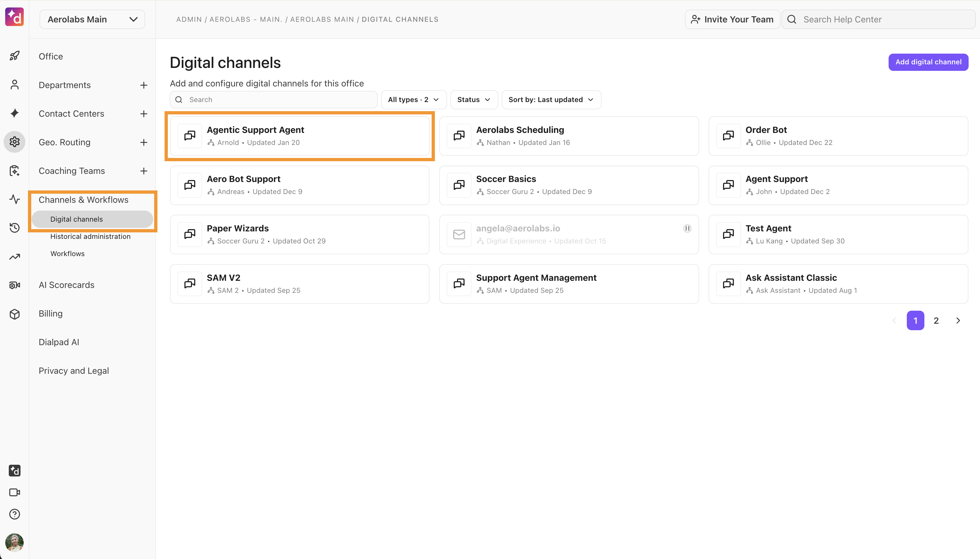Go to next page with right chevron
The width and height of the screenshot is (980, 559).
[x=958, y=320]
